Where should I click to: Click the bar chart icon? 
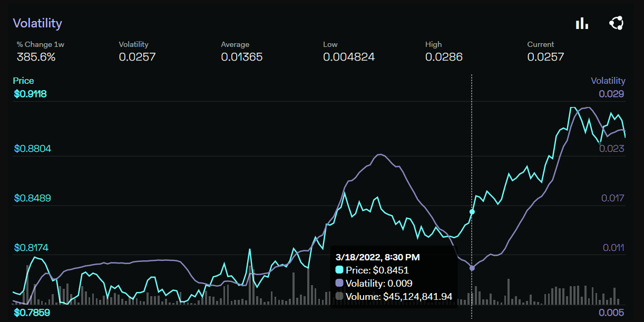582,23
